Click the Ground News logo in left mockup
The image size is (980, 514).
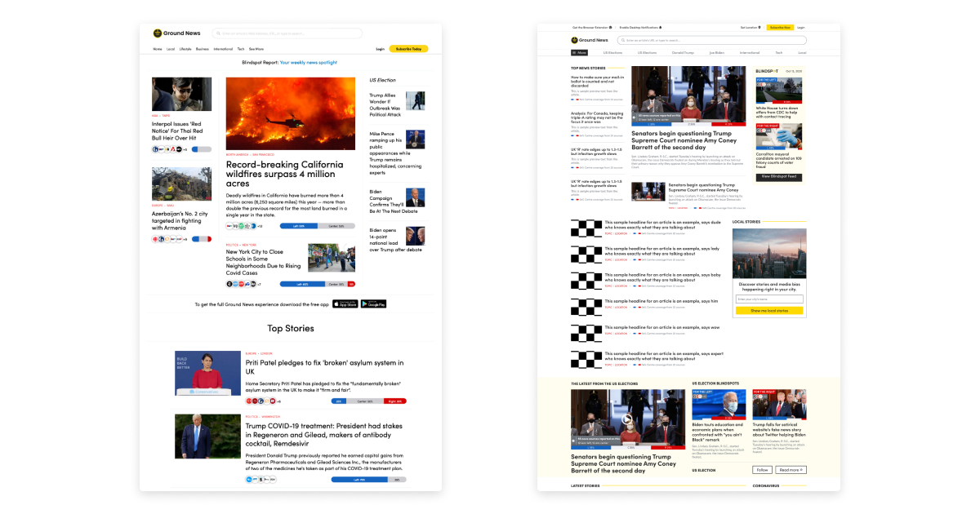pyautogui.click(x=174, y=33)
